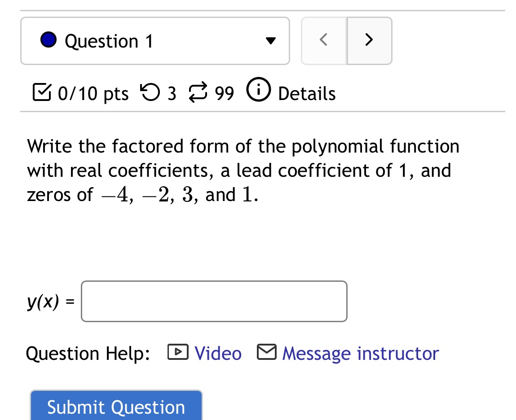
Task: Click the envelope icon beside Message instructor
Action: tap(266, 352)
